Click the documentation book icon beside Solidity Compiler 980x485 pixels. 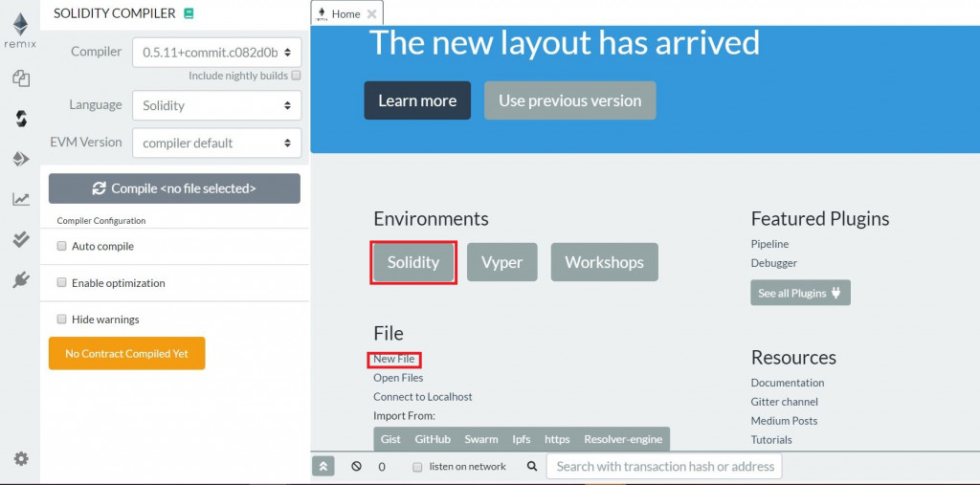click(x=189, y=13)
